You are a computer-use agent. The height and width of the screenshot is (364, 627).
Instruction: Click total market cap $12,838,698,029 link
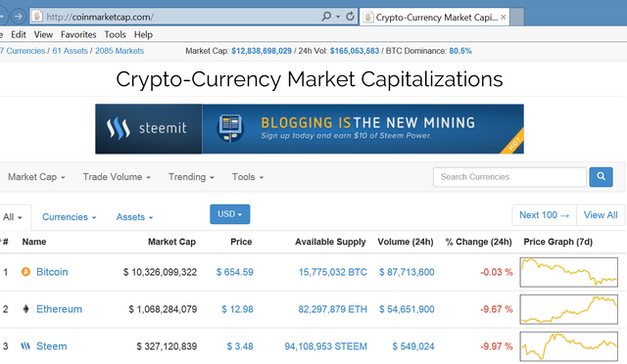[x=262, y=51]
